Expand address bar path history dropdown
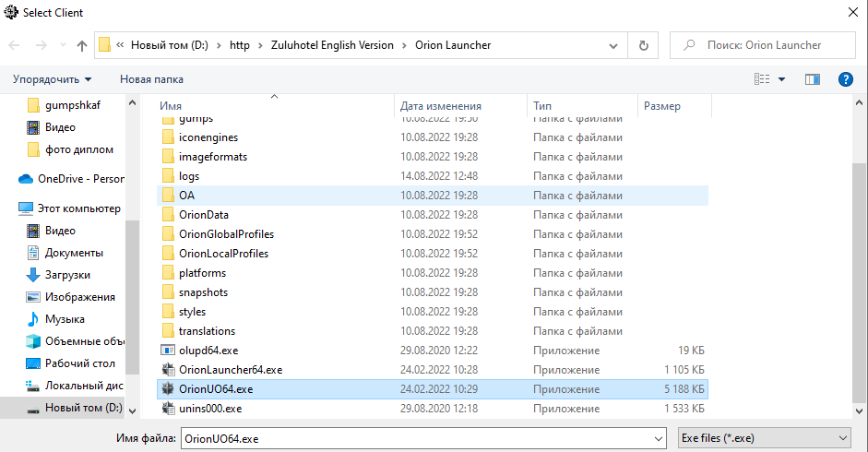Screen dimensions: 868x452 pyautogui.click(x=613, y=45)
